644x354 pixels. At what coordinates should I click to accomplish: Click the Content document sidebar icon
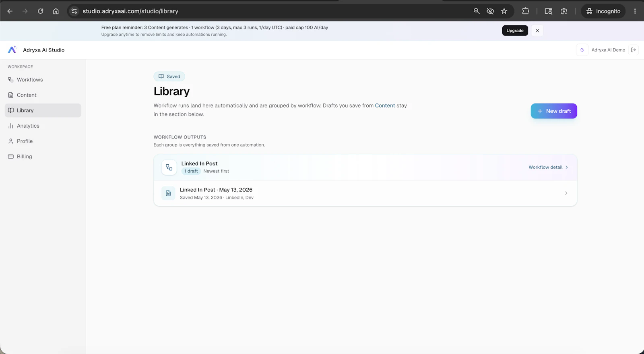tap(11, 95)
